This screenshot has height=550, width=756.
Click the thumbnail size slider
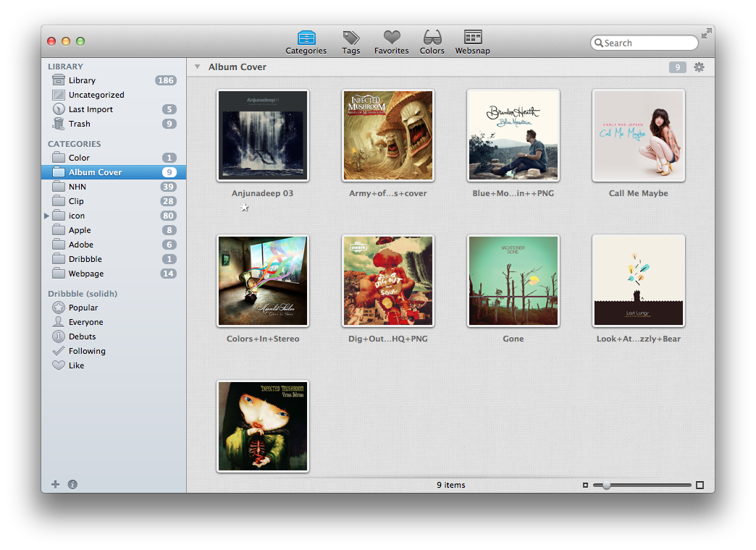click(642, 486)
